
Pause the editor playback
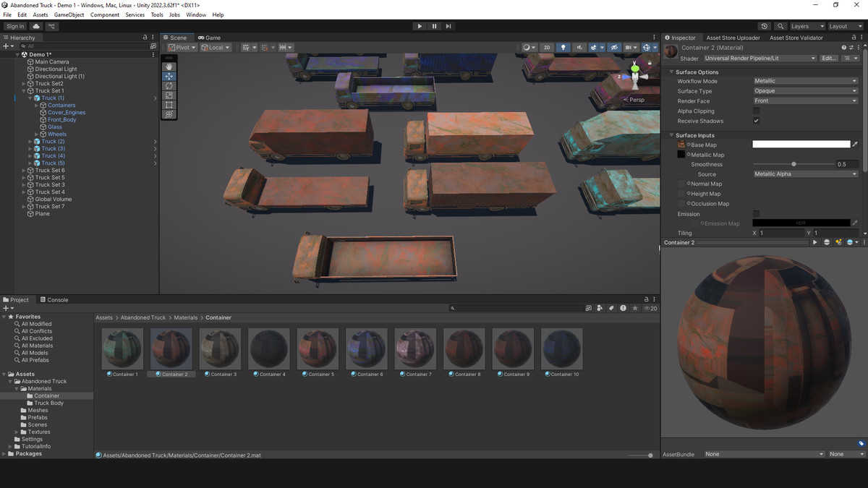pyautogui.click(x=434, y=26)
